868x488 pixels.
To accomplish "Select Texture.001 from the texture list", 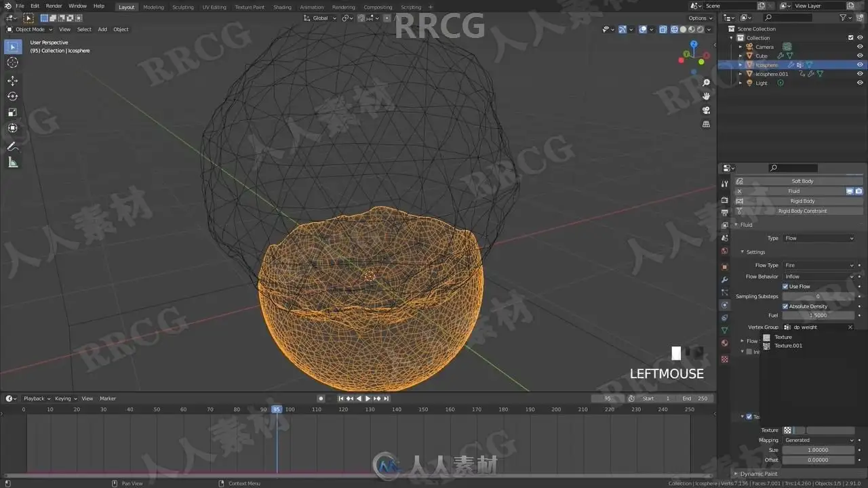I will click(x=788, y=346).
